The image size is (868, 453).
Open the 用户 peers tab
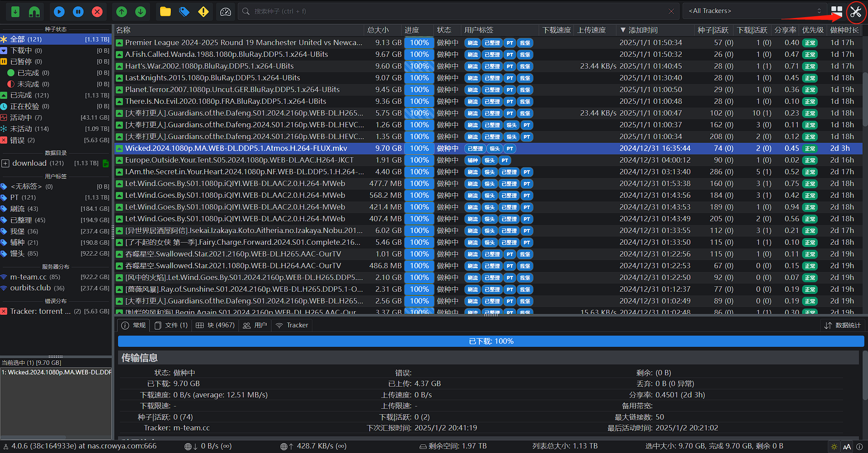tap(255, 325)
